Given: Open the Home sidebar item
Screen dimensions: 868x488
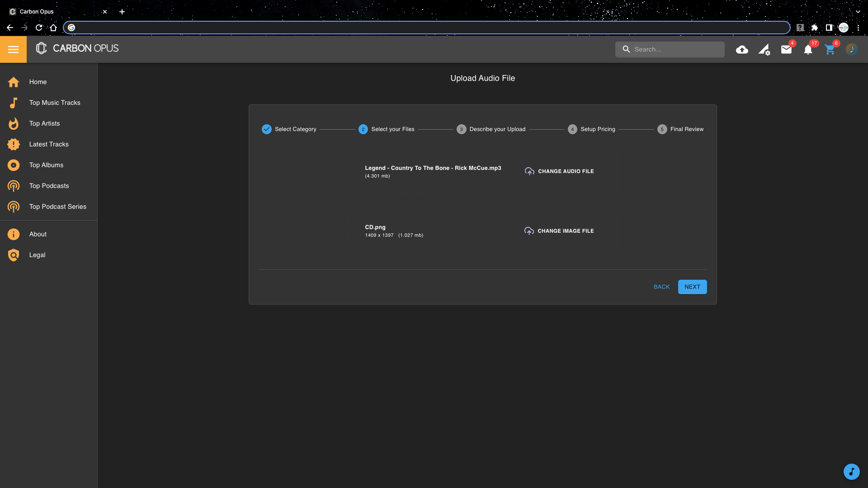Looking at the screenshot, I should click(x=38, y=82).
